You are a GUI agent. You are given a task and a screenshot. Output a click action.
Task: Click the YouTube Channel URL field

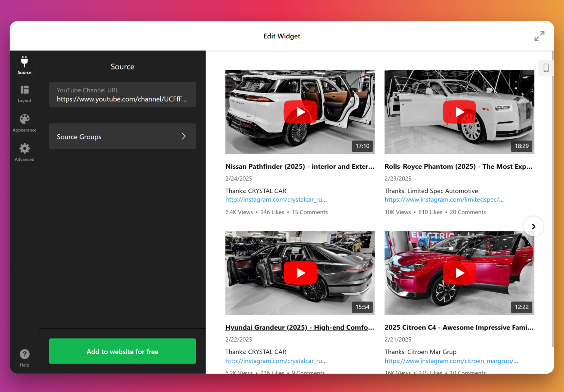122,95
